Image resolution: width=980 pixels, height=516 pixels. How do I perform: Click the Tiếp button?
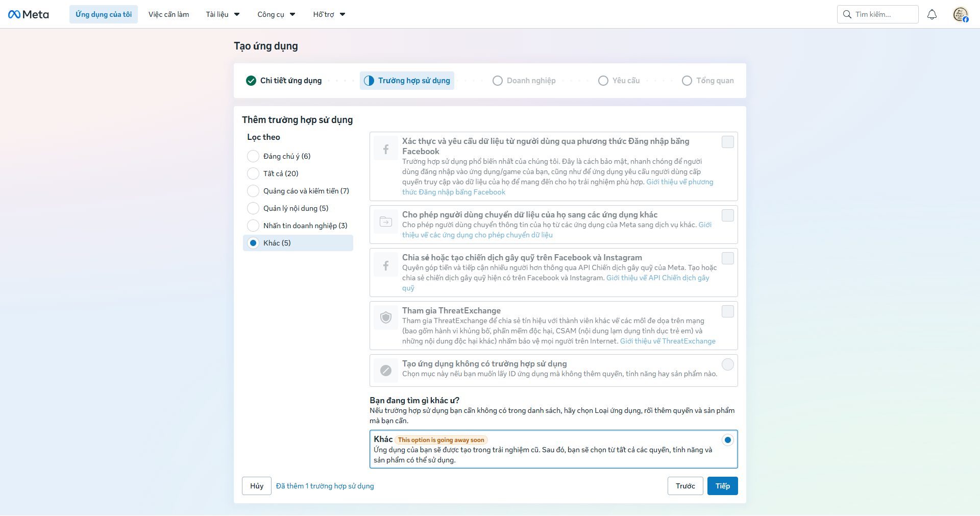pos(723,486)
